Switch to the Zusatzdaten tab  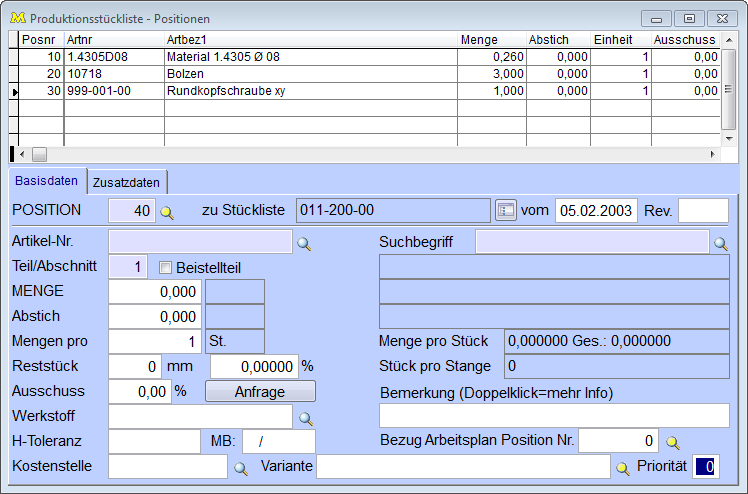click(127, 182)
